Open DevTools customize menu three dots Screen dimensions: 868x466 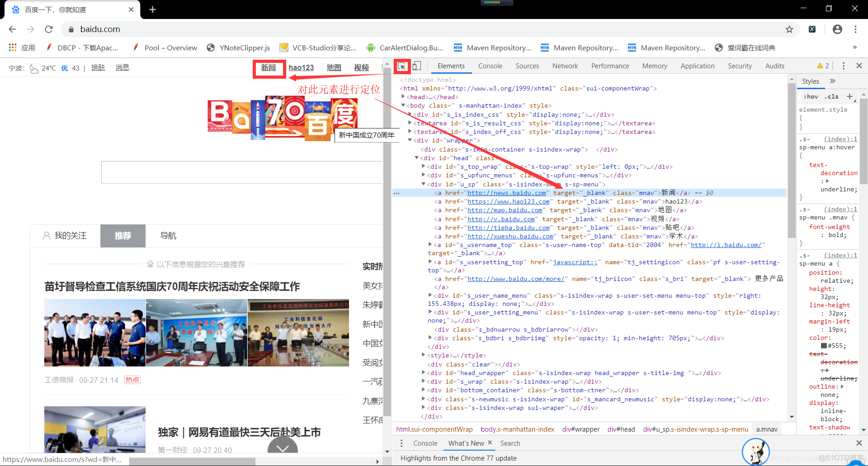844,66
